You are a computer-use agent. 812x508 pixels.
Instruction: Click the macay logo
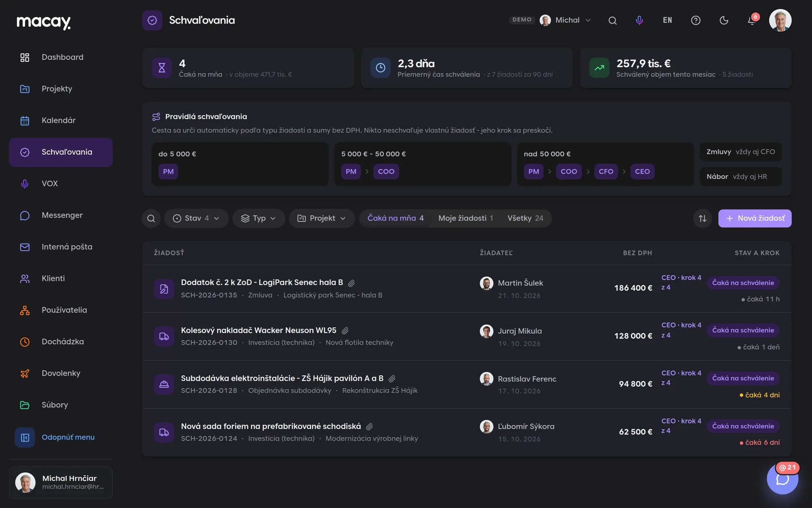43,22
